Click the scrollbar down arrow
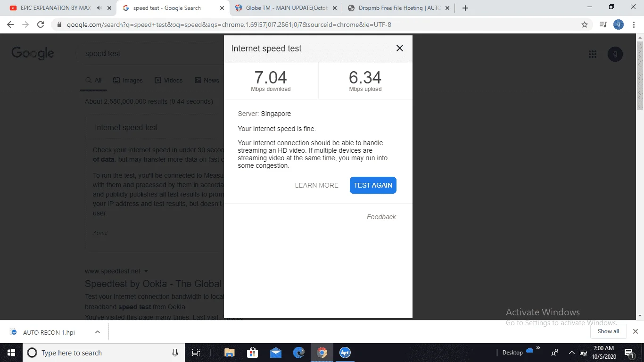This screenshot has width=644, height=362. pos(640,316)
